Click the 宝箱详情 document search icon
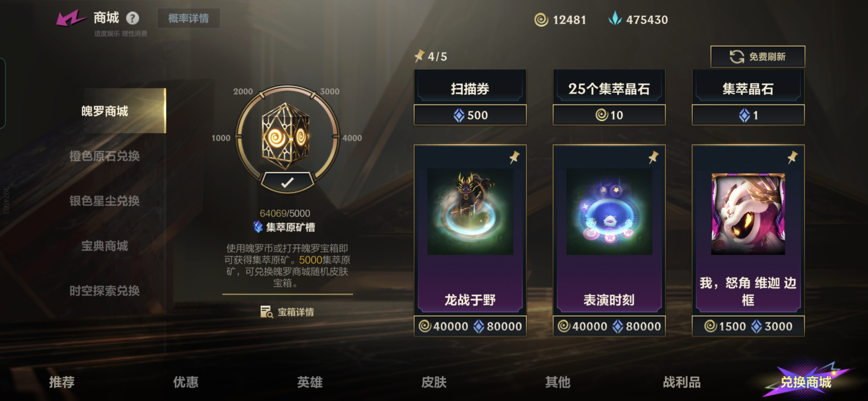The height and width of the screenshot is (401, 868). (266, 312)
